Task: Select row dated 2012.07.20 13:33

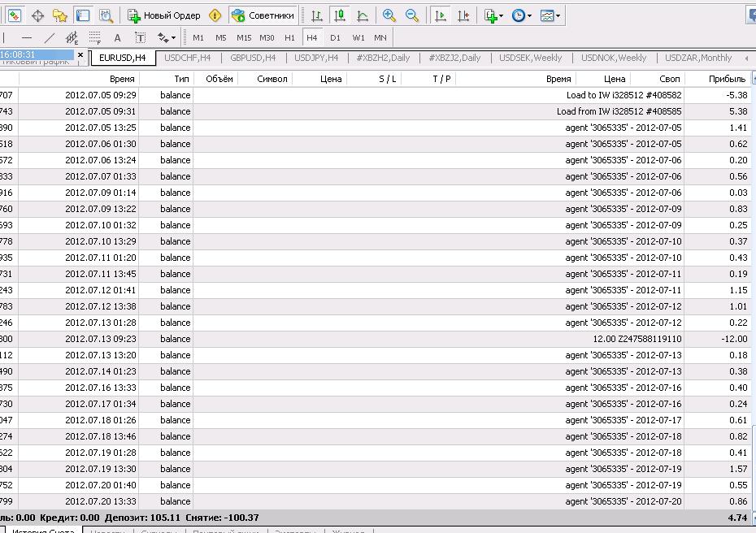Action: click(375, 501)
